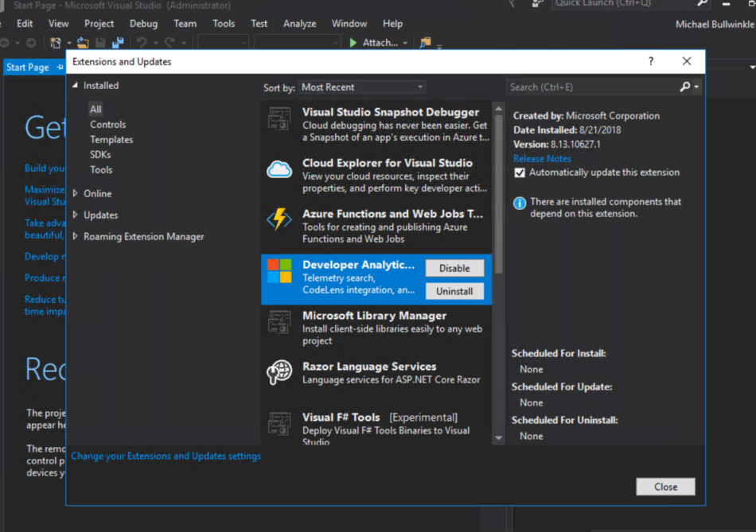Expand the Online tree node
The image size is (756, 532).
76,193
